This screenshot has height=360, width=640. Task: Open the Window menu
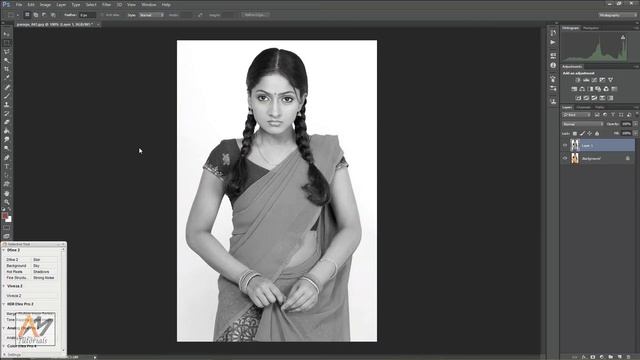149,4
